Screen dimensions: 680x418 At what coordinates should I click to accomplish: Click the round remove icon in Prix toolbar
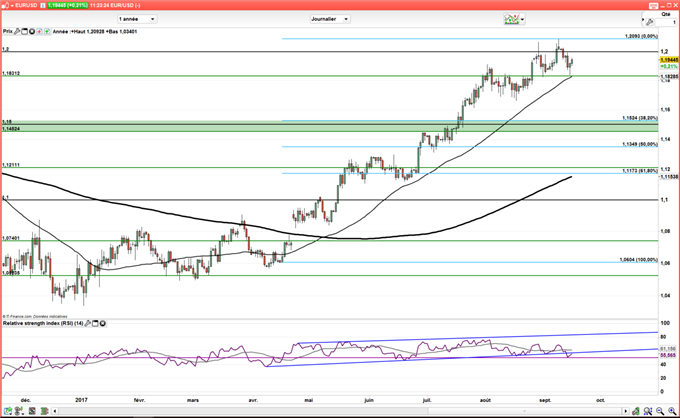point(32,31)
